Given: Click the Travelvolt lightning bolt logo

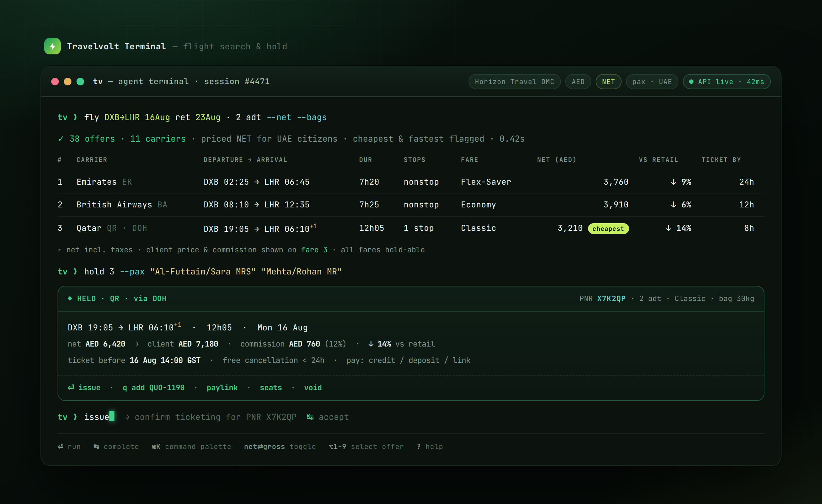Looking at the screenshot, I should tap(52, 46).
